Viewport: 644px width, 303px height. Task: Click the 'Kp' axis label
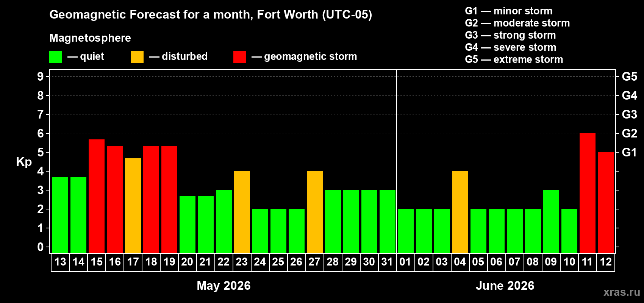coord(24,162)
